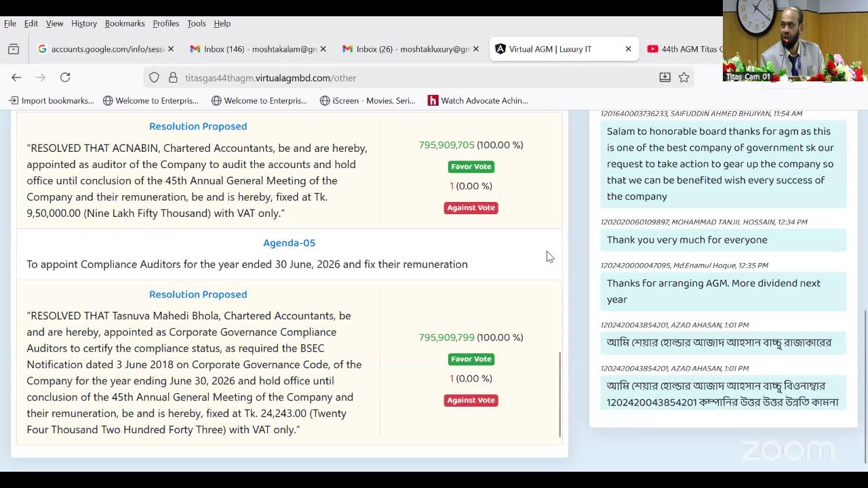Click the Titas Cam 01 video thumbnail

coord(795,41)
